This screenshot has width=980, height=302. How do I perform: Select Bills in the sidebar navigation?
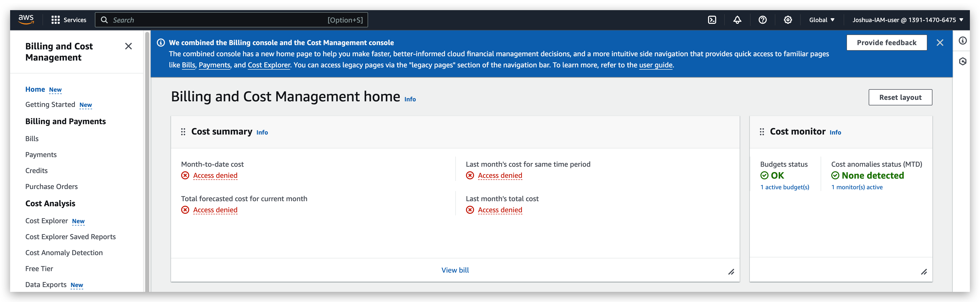pos(32,138)
